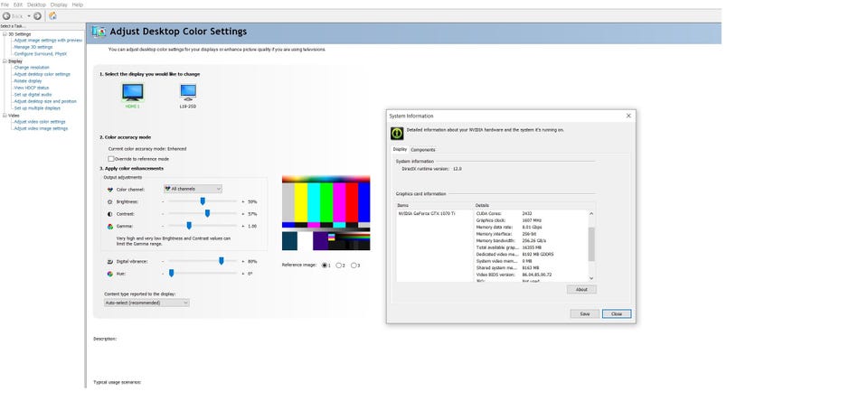Viewport: 868px width, 401px height.
Task: Open Set up digital audio link
Action: 33,95
